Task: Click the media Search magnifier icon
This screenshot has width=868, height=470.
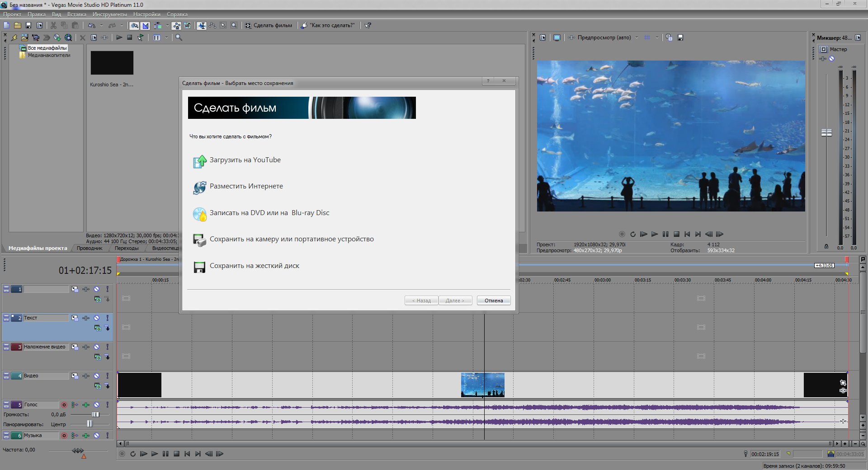Action: pos(179,38)
